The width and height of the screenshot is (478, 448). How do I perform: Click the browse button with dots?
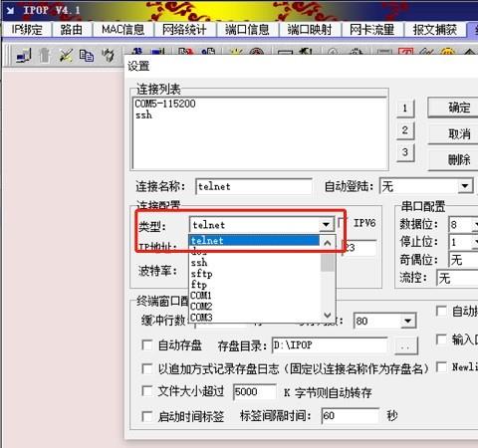pos(406,346)
